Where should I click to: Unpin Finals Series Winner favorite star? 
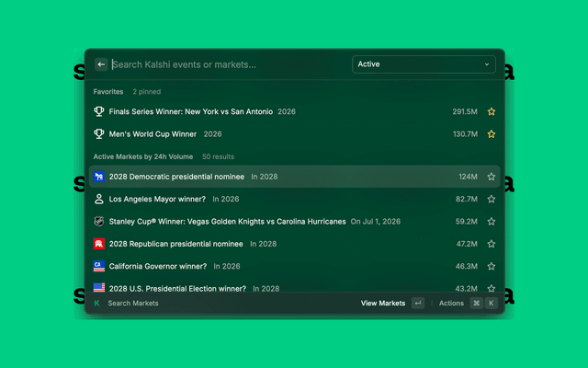(492, 111)
